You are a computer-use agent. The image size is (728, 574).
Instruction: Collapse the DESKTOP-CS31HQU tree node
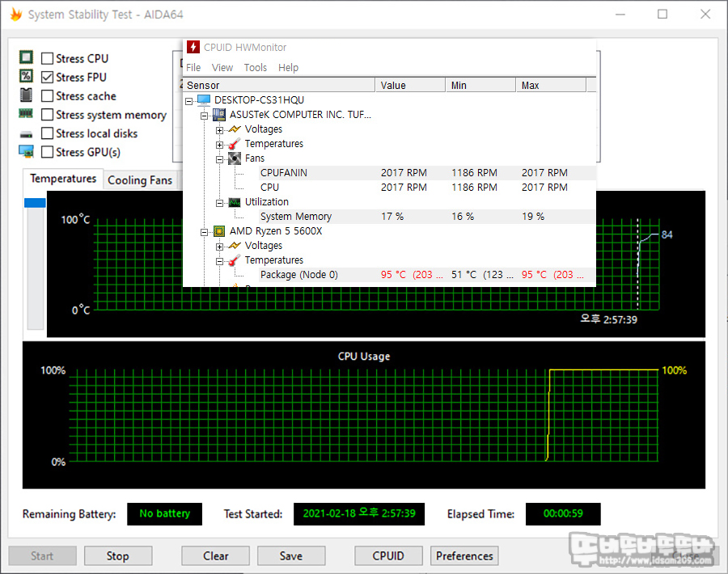coord(188,101)
